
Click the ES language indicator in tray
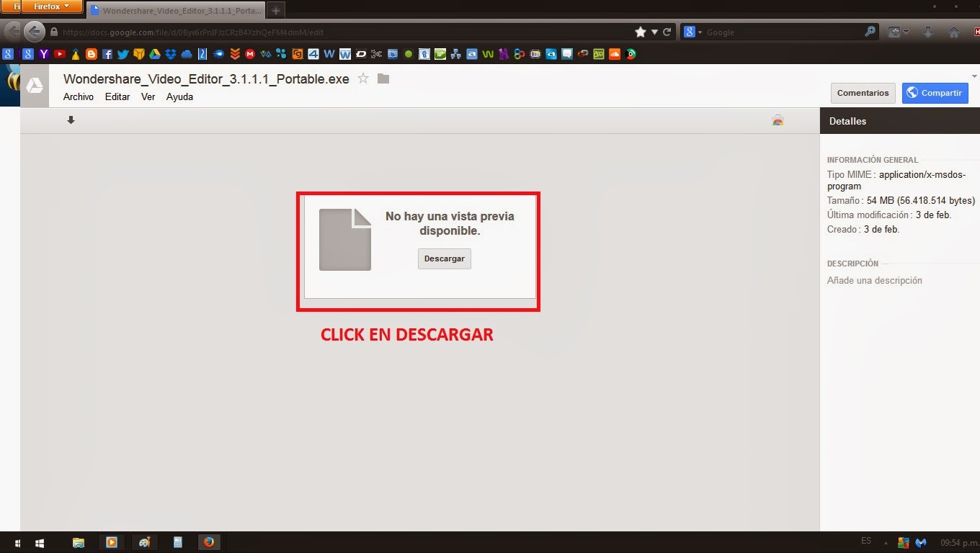pyautogui.click(x=866, y=541)
